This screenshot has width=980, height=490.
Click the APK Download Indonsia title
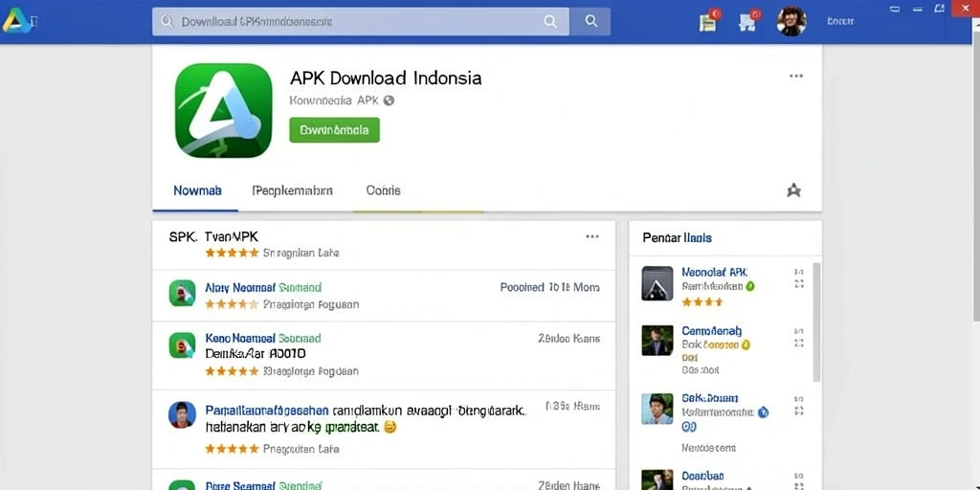pyautogui.click(x=386, y=78)
